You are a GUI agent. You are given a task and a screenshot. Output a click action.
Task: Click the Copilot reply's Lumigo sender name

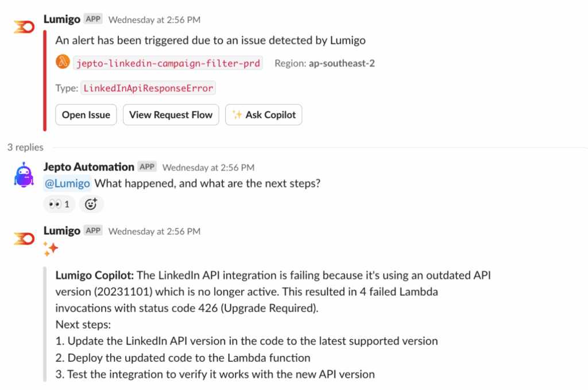[62, 231]
